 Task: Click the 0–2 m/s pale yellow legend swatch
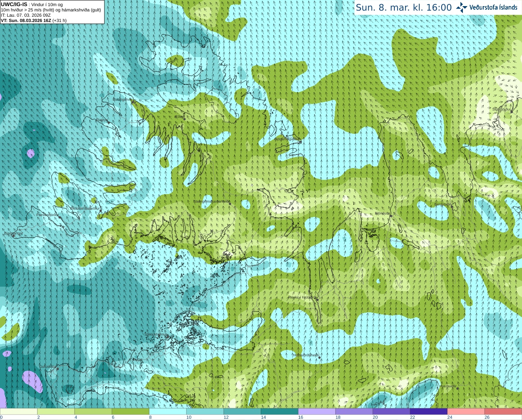click(x=19, y=411)
